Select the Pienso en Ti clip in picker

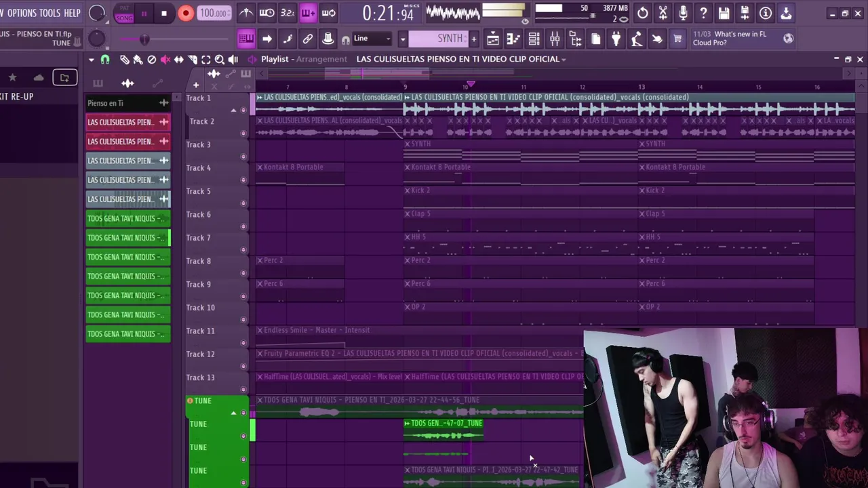(x=127, y=103)
